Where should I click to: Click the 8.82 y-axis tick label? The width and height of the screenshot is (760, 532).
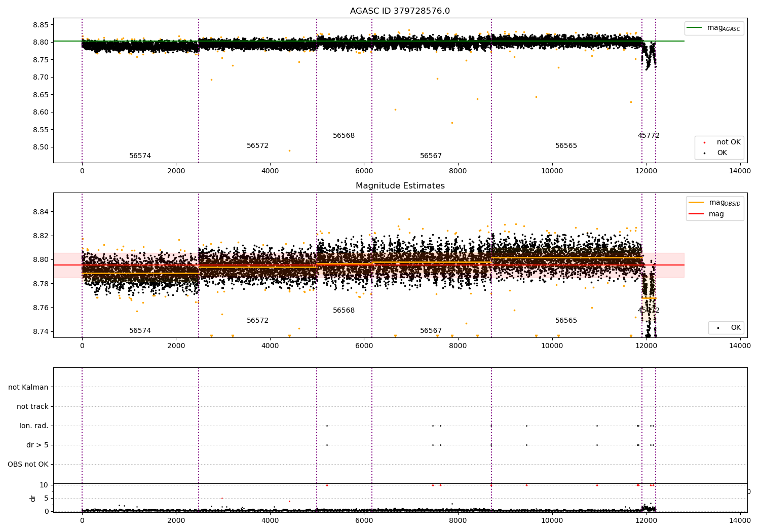point(41,236)
